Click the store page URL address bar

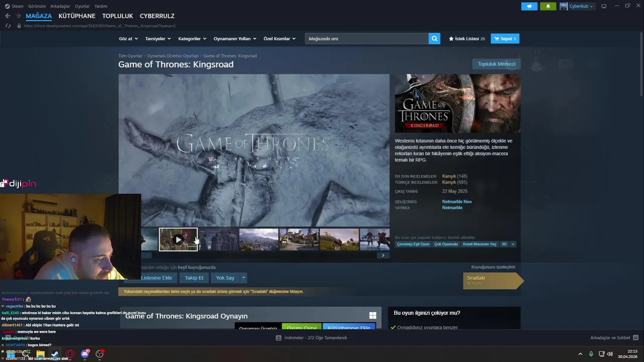[100, 26]
